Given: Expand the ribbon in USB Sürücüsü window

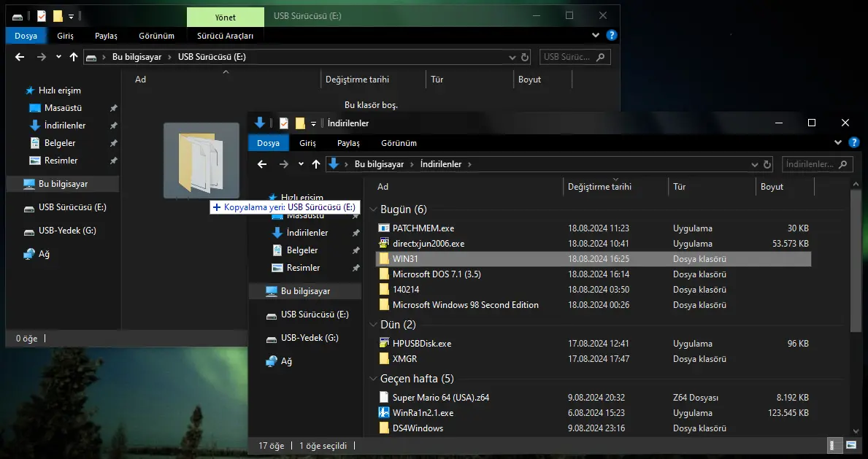Looking at the screenshot, I should point(596,35).
